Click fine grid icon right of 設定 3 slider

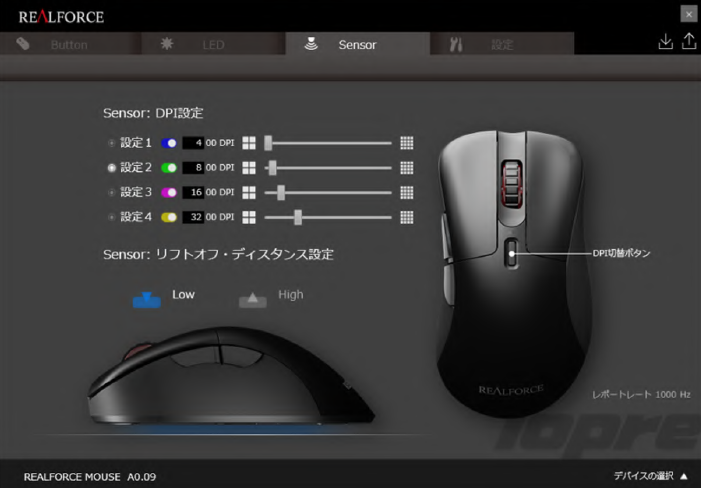406,193
